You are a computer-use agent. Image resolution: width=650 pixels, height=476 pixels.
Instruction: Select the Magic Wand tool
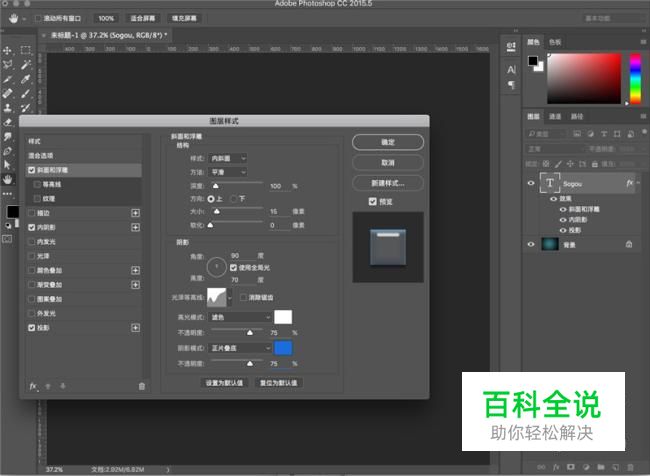tap(26, 65)
